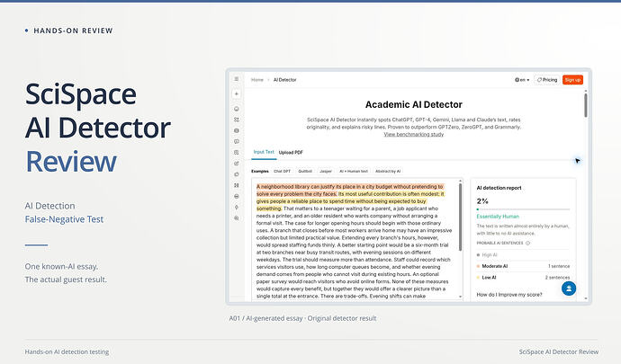Switch to the Upload PDF tab
Screen dimensions: 621x364
pyautogui.click(x=291, y=152)
